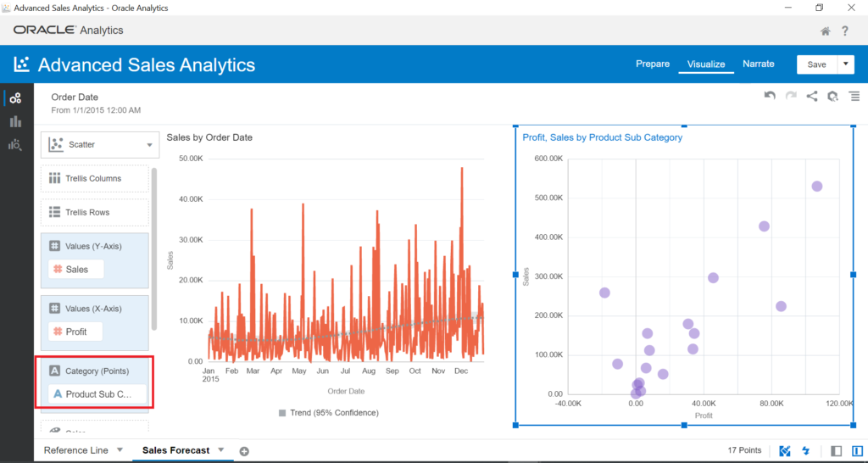Click the Category (Points) section header
Image resolution: width=868 pixels, height=463 pixels.
point(97,371)
